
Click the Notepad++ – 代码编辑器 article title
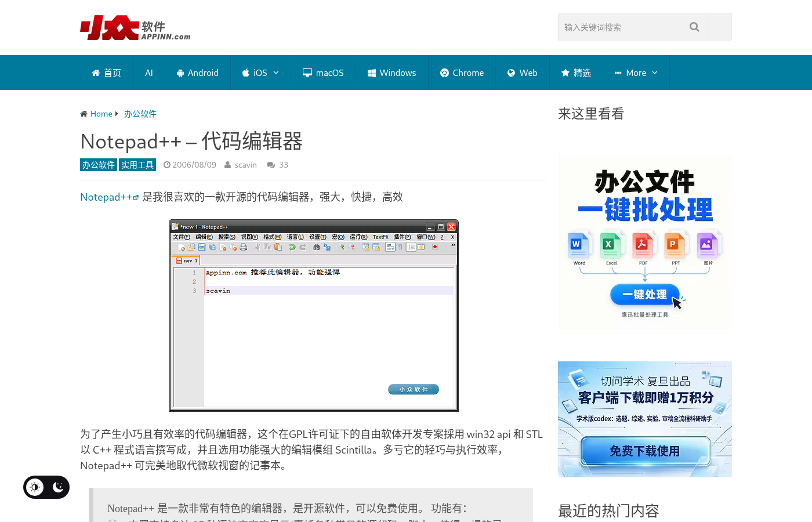click(191, 141)
